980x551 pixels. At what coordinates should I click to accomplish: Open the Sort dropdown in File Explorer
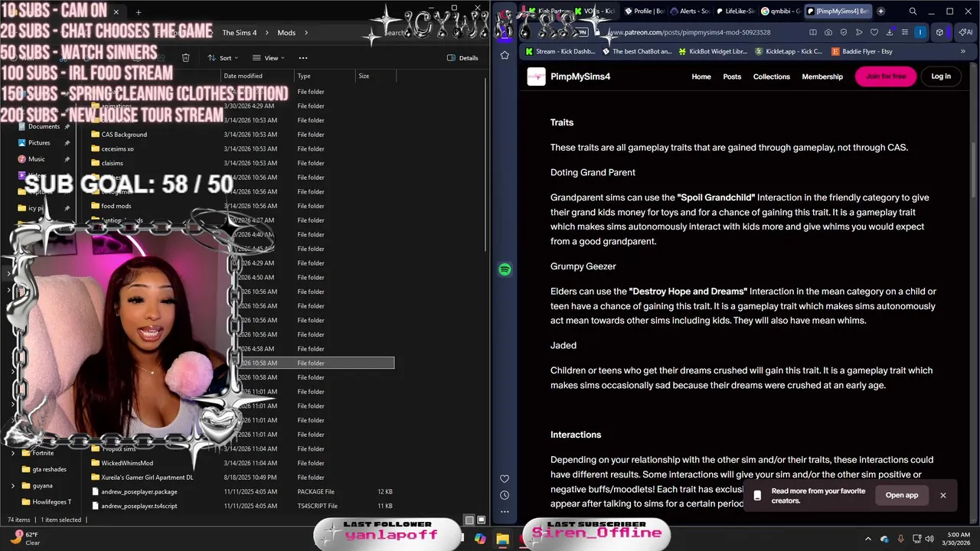[x=224, y=57]
